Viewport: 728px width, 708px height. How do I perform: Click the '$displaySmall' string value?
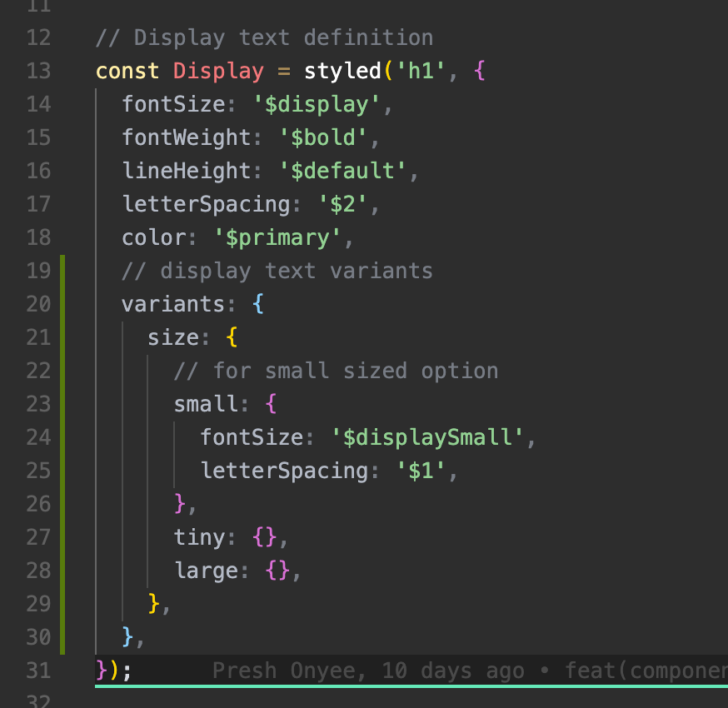coord(427,436)
